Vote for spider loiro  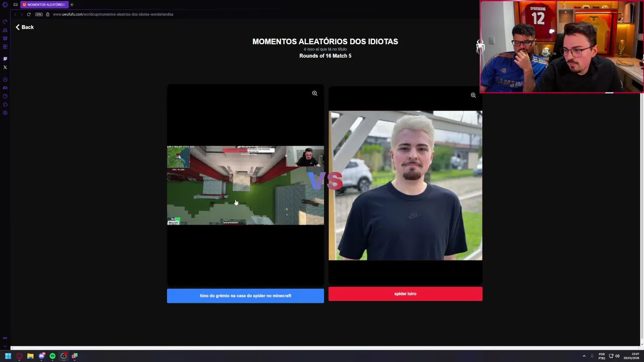pos(406,294)
